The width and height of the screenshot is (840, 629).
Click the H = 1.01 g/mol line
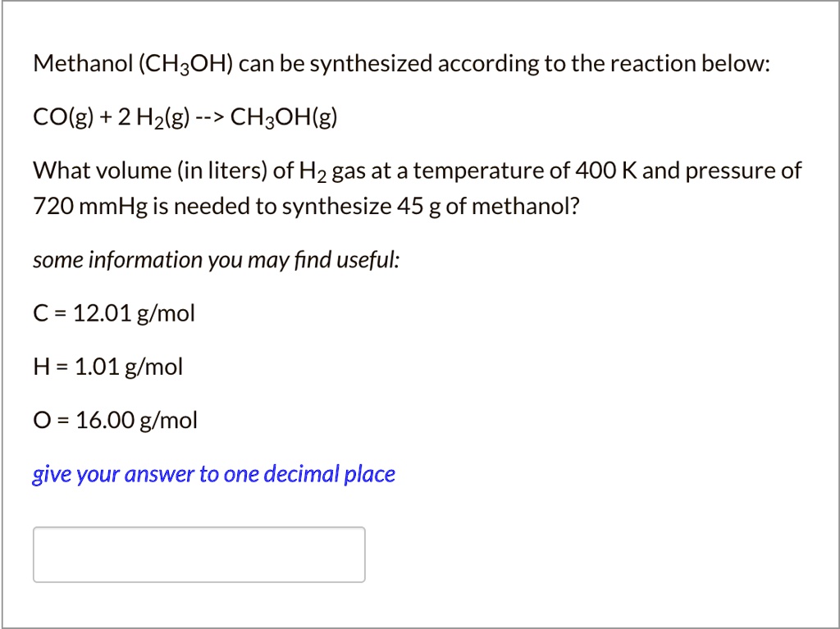(107, 367)
